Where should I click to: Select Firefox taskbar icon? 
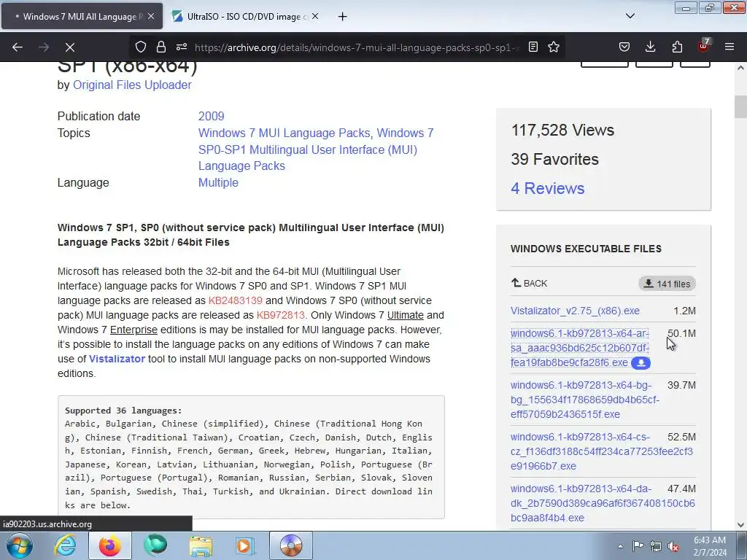pos(110,545)
